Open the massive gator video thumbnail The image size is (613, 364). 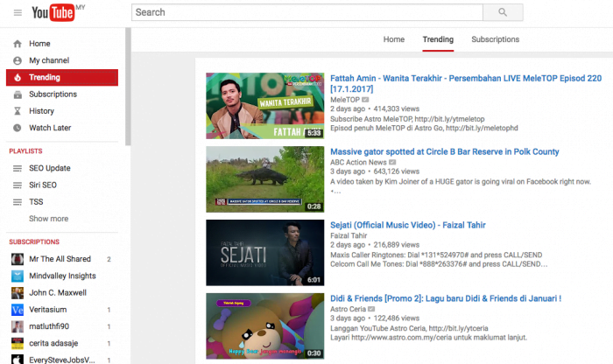pyautogui.click(x=265, y=179)
